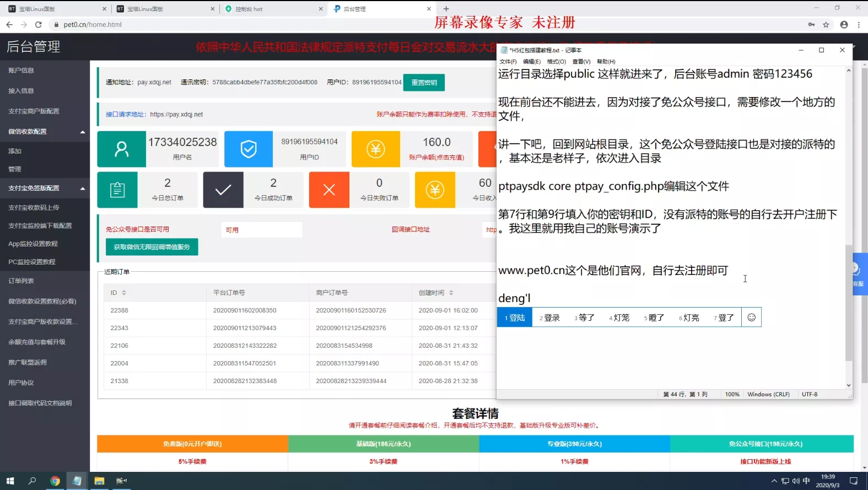Click the password key icon in address bar
This screenshot has height=490, width=868.
point(811,24)
